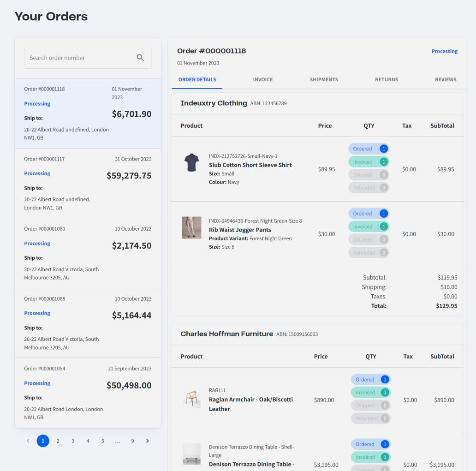Click SKU RAG111 text
476x471 pixels.
tap(217, 390)
